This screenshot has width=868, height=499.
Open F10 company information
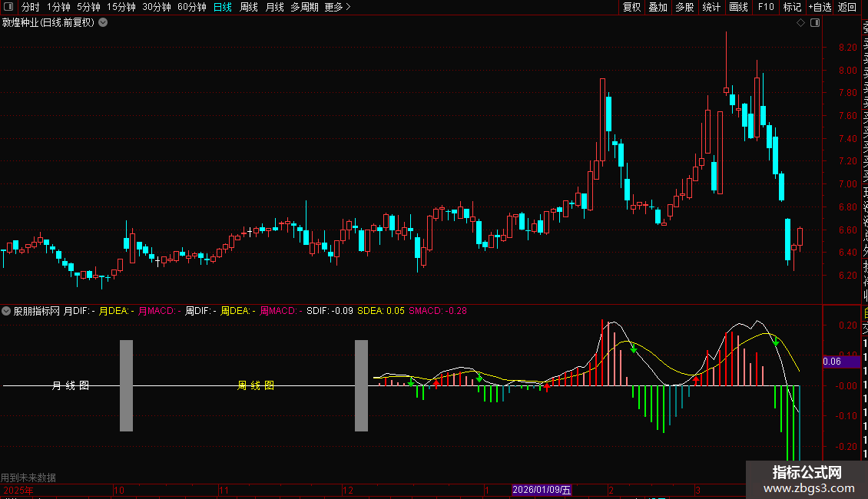(766, 7)
